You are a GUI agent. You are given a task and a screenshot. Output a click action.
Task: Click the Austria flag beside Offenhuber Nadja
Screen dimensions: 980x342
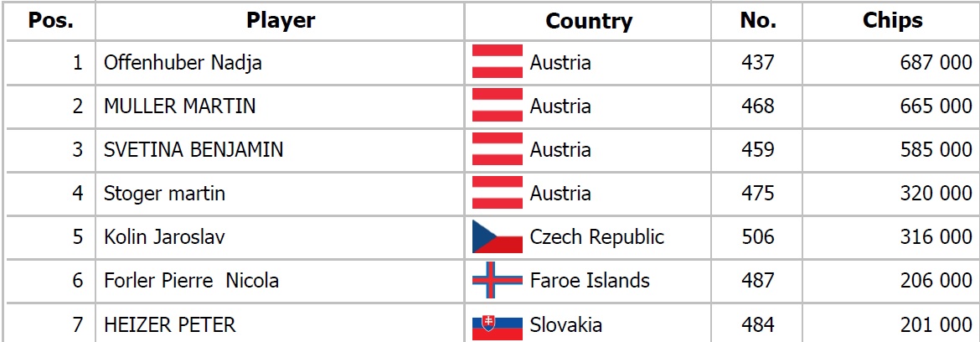coord(498,63)
